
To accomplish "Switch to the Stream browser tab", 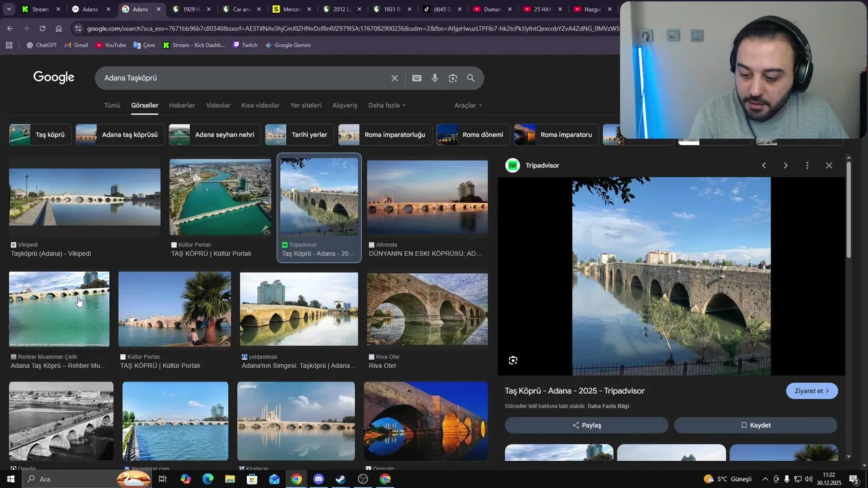I will (x=39, y=9).
